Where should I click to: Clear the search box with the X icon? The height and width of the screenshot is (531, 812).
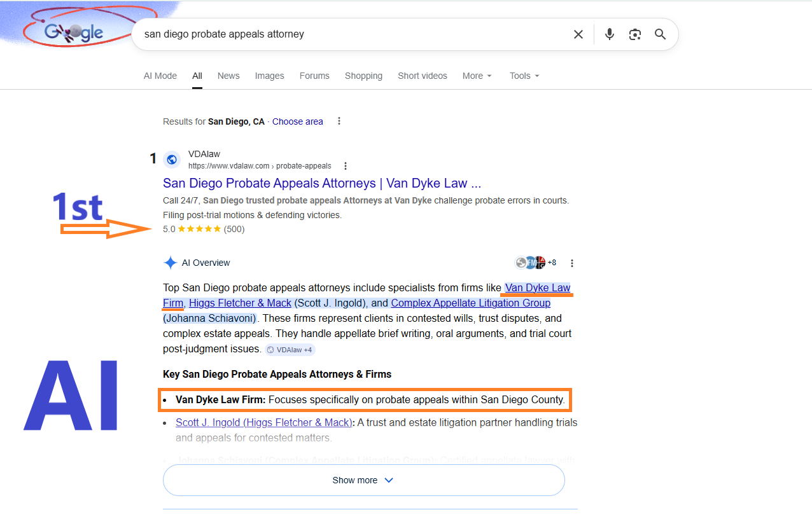(x=578, y=34)
